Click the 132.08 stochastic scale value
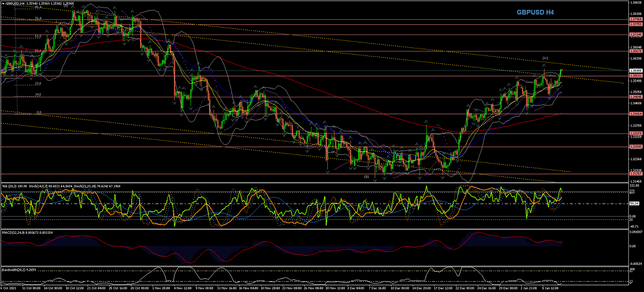This screenshot has height=292, width=644. (635, 185)
